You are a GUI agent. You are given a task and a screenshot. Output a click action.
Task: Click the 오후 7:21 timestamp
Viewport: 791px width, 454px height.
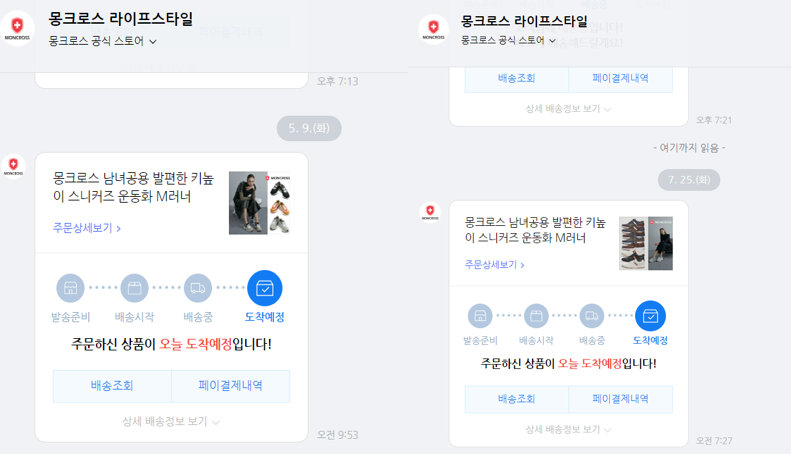coord(714,120)
